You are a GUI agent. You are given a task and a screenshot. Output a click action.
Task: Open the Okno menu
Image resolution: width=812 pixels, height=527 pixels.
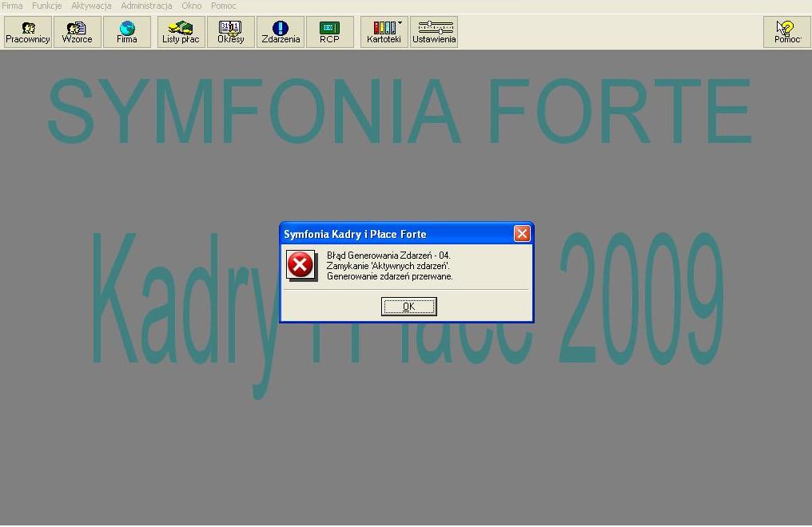[x=192, y=6]
